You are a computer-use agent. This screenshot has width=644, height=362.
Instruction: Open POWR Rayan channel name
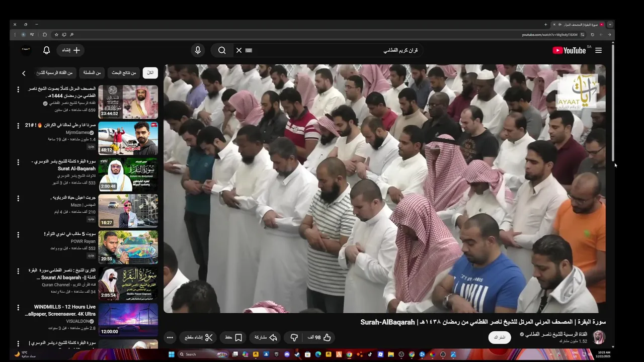(x=83, y=241)
